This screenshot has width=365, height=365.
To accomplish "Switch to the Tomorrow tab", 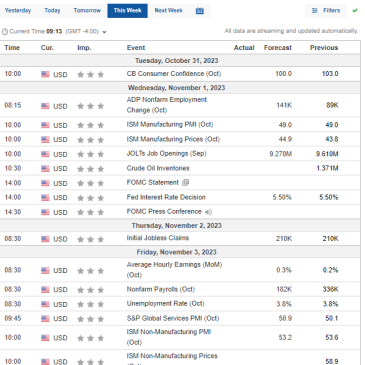I will click(87, 11).
